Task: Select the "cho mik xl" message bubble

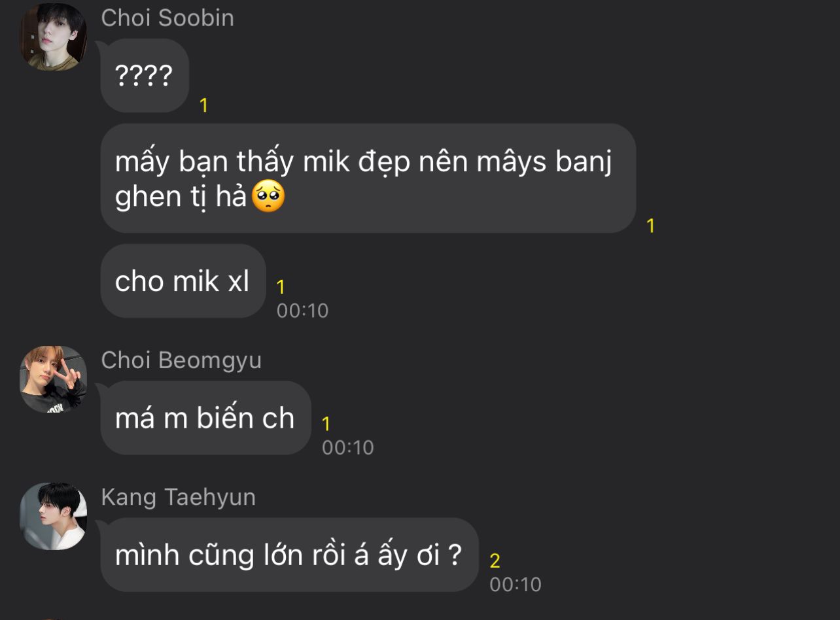Action: [x=183, y=281]
